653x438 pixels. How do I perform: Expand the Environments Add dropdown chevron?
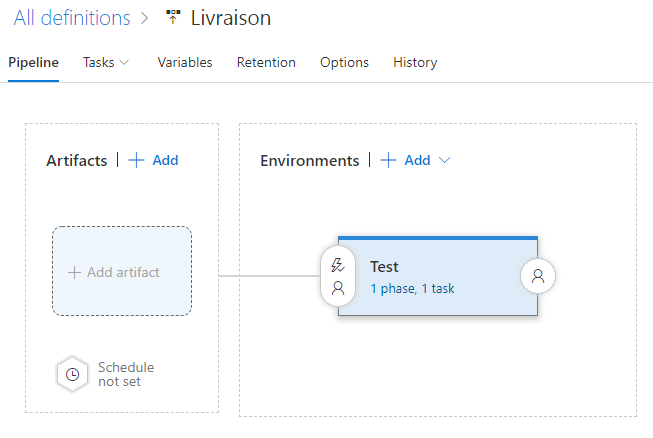coord(445,160)
